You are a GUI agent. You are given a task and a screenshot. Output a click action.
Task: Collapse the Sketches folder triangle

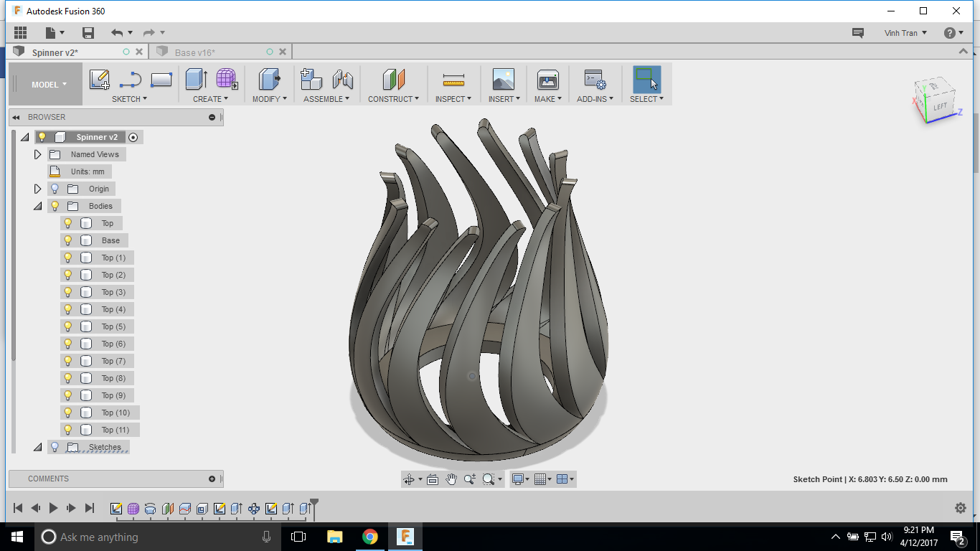click(x=38, y=447)
